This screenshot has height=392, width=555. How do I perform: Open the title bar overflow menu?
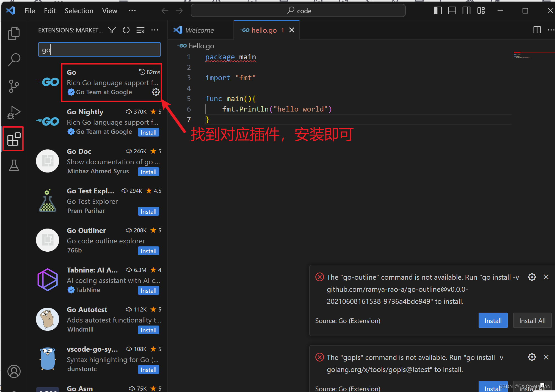(x=132, y=10)
